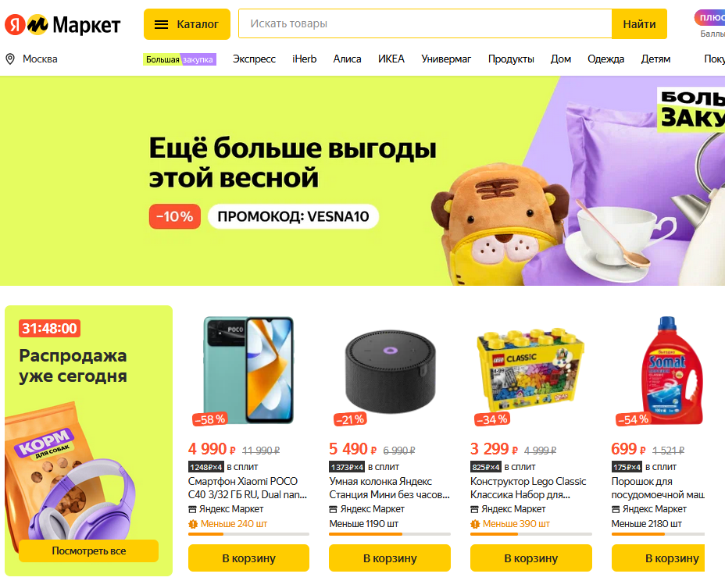Click the Yandex Market logo
The height and width of the screenshot is (588, 725).
click(x=62, y=24)
